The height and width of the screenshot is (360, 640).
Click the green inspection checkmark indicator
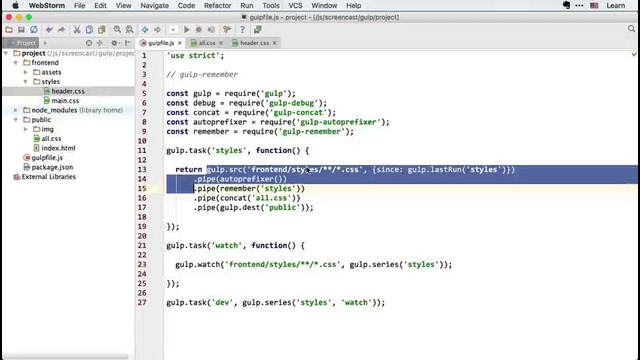coord(634,54)
